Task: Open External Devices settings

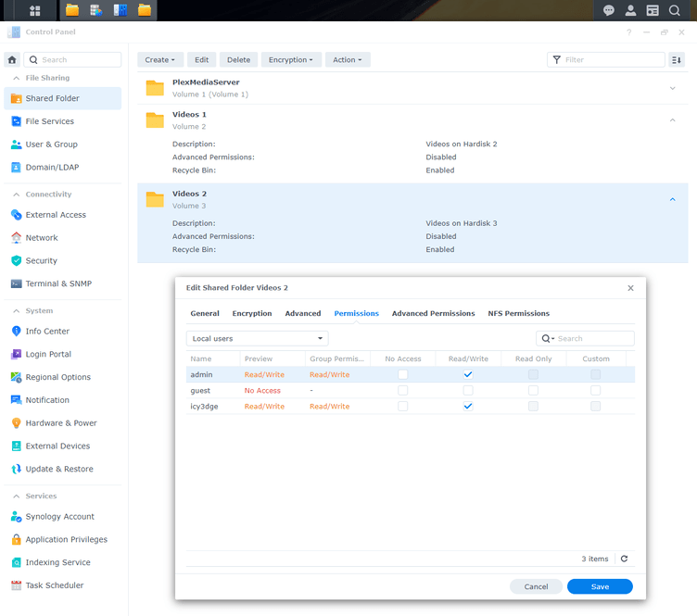Action: (x=63, y=446)
